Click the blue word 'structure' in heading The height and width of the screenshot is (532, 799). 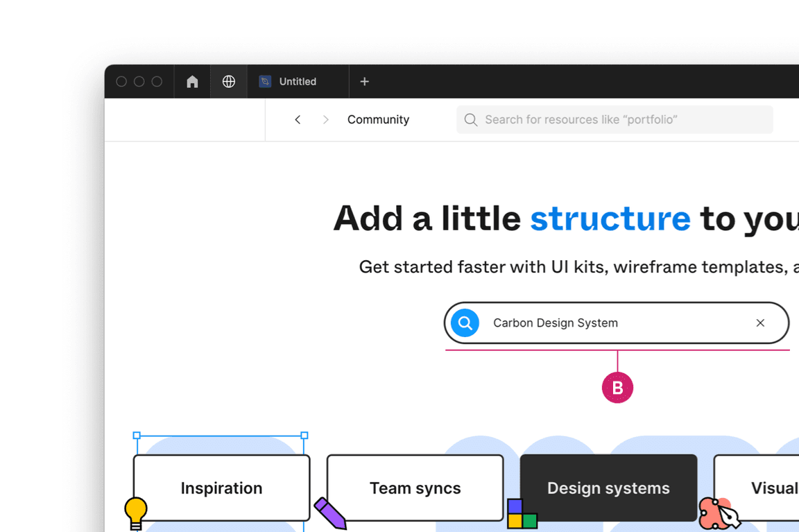coord(610,218)
